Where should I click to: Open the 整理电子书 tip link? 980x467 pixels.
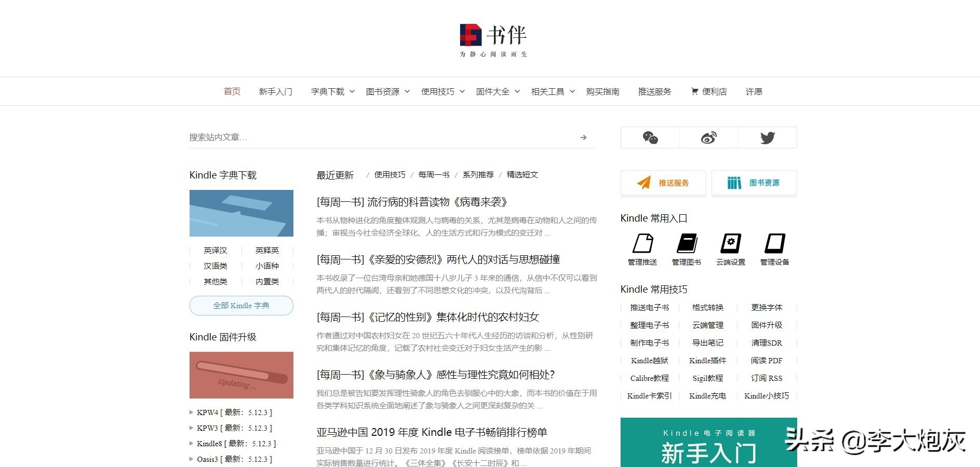click(650, 325)
